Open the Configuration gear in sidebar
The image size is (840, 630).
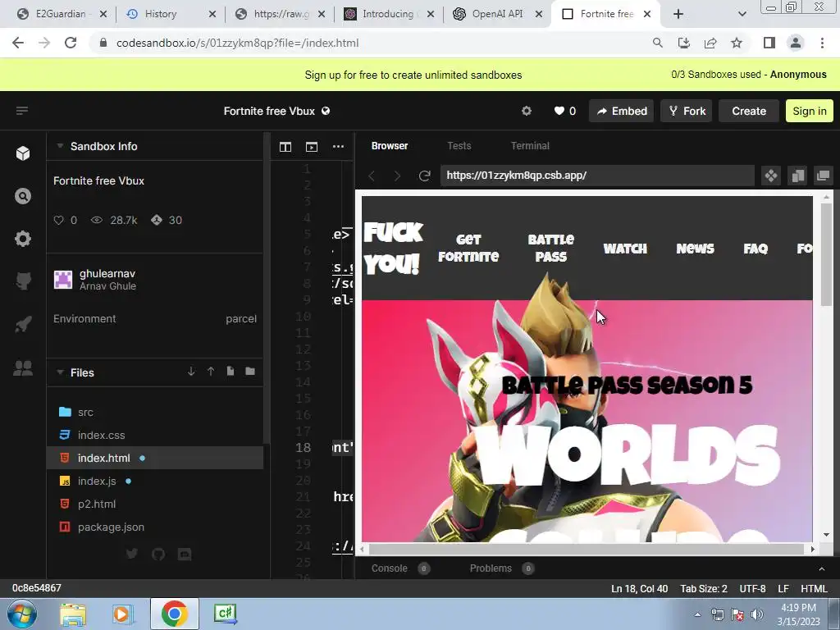click(22, 239)
